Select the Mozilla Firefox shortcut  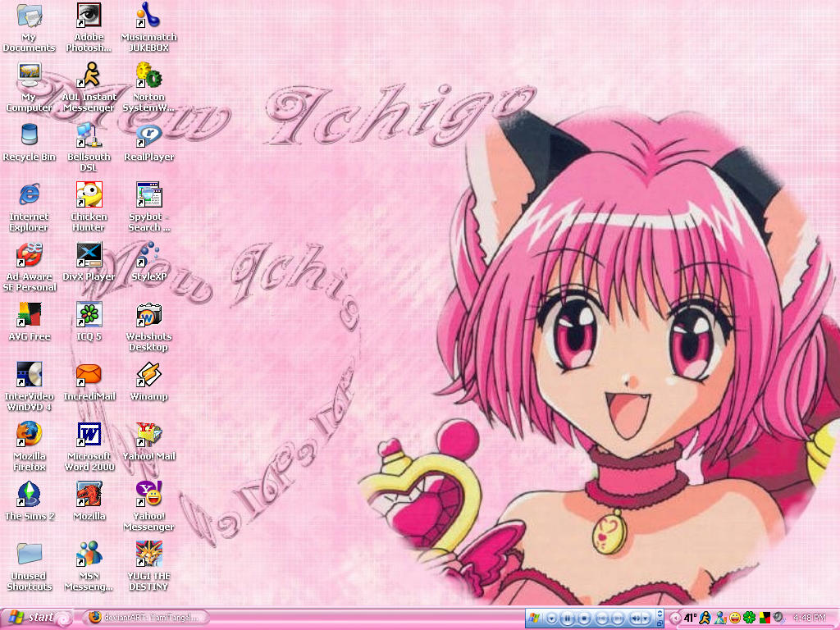[x=29, y=447]
